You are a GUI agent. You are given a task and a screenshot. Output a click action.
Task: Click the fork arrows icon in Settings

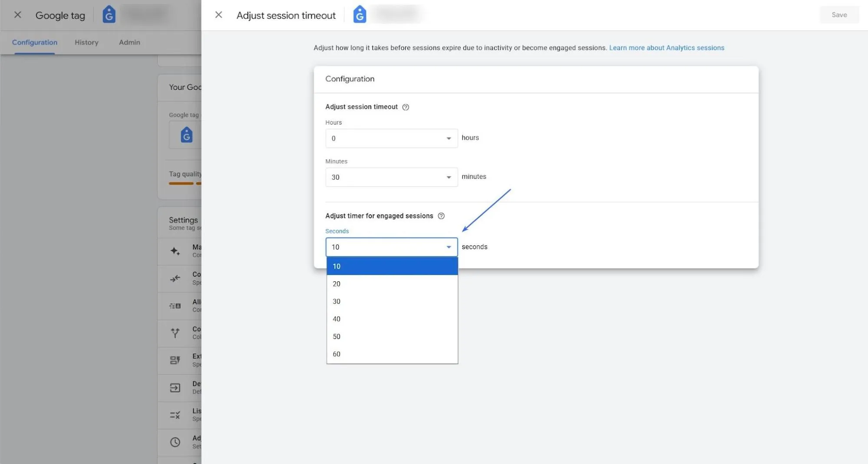coord(175,333)
